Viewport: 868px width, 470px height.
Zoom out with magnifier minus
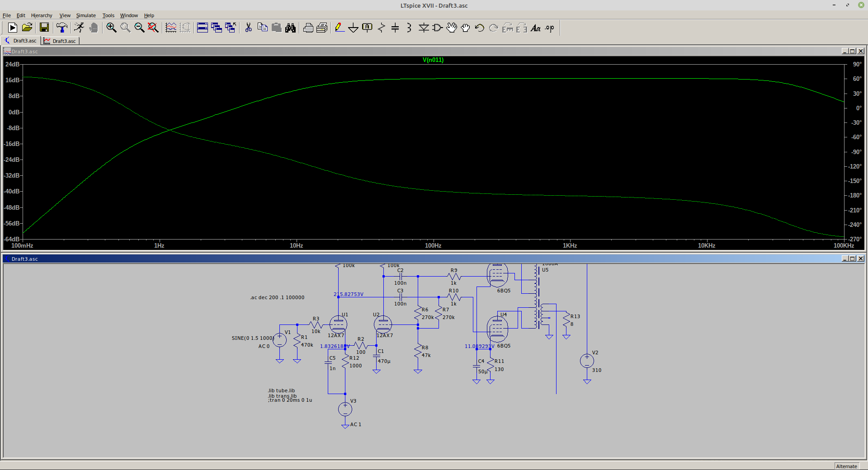tap(139, 28)
